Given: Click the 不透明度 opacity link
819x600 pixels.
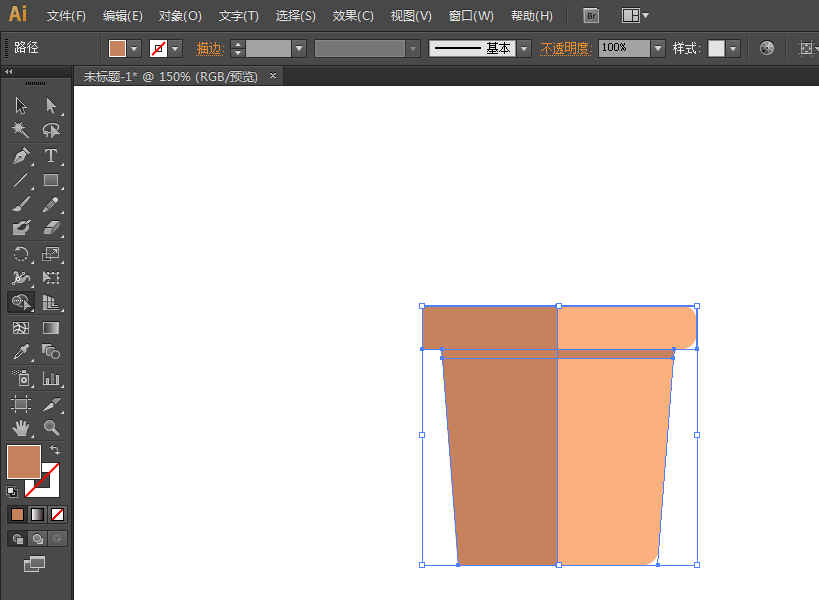Looking at the screenshot, I should point(566,49).
